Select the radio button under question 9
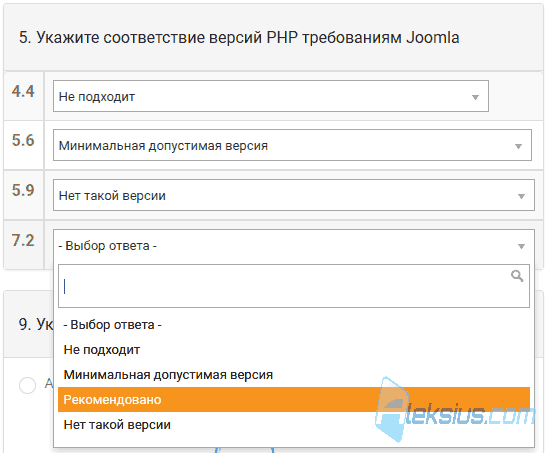The height and width of the screenshot is (453, 548). pyautogui.click(x=27, y=385)
